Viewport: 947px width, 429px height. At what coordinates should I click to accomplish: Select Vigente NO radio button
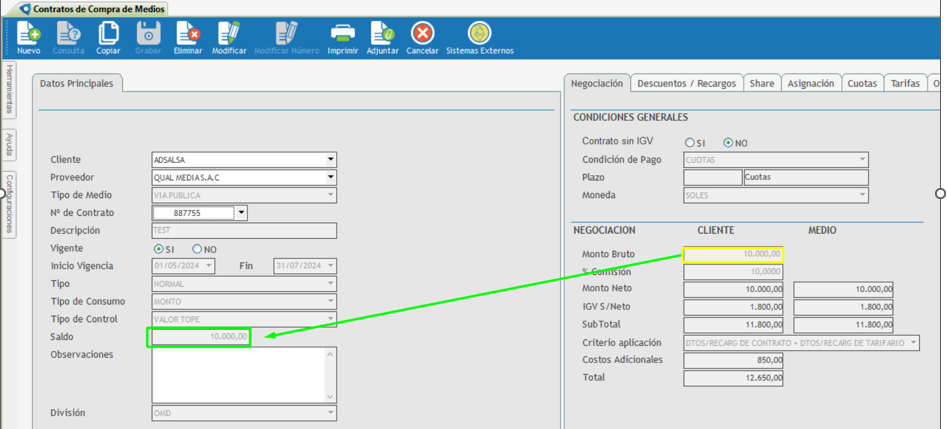tap(196, 249)
